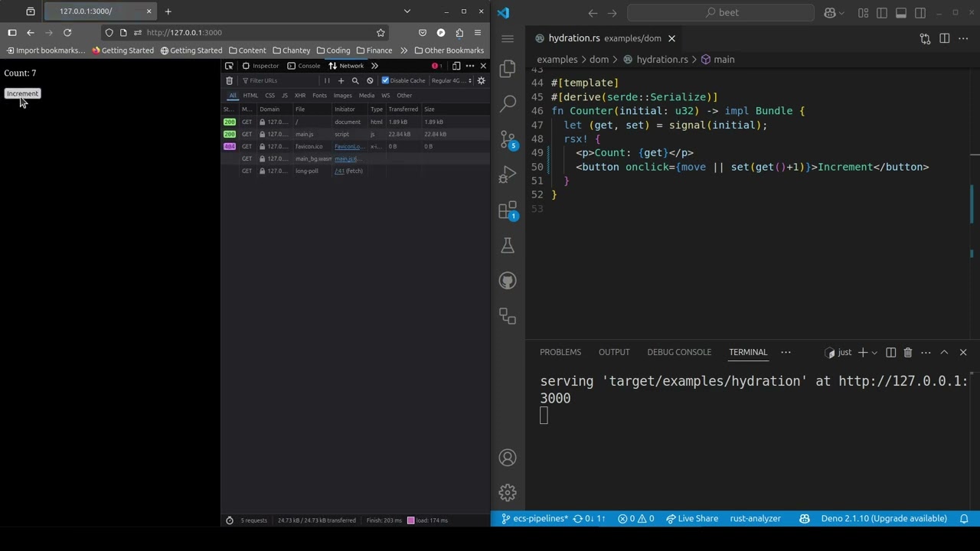Viewport: 980px width, 551px height.
Task: Click the Increment button on the page
Action: click(x=22, y=93)
